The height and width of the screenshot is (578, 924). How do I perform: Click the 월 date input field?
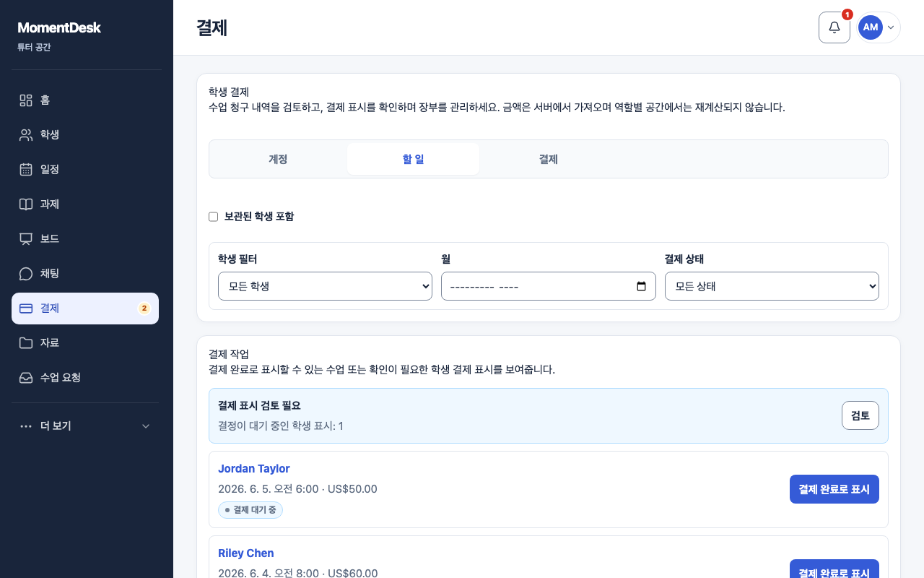(549, 286)
